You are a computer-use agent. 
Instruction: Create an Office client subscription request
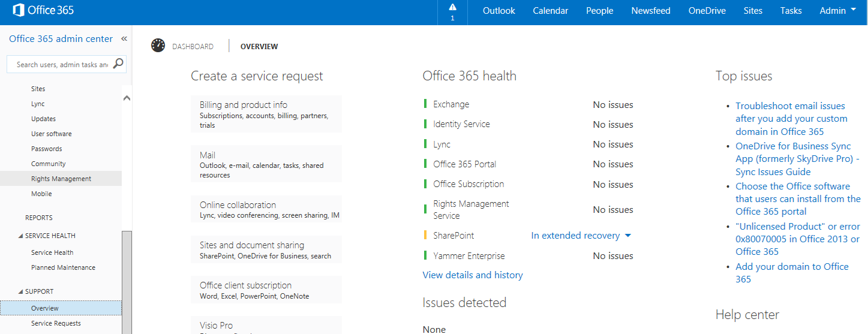[266, 290]
